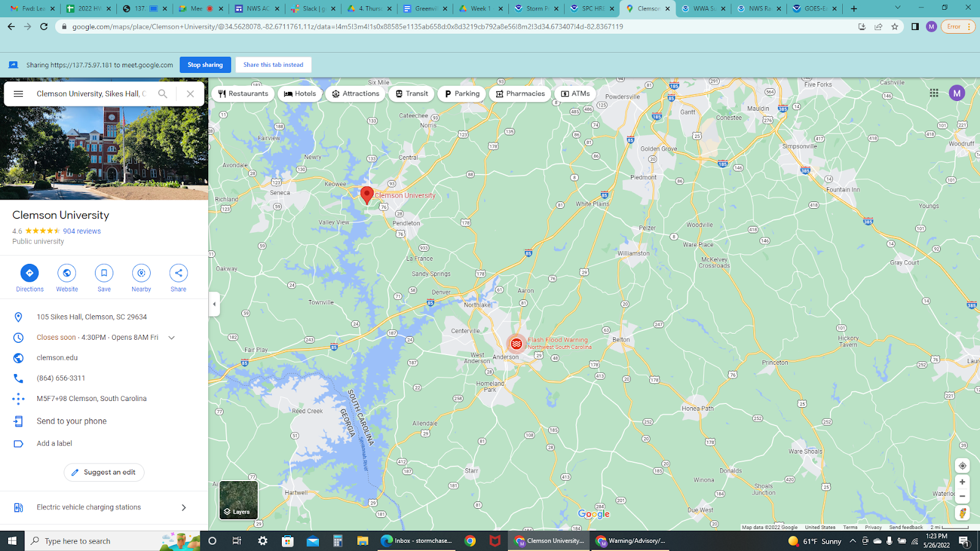Open Inbox - stormchase taskbar window

[x=417, y=541]
